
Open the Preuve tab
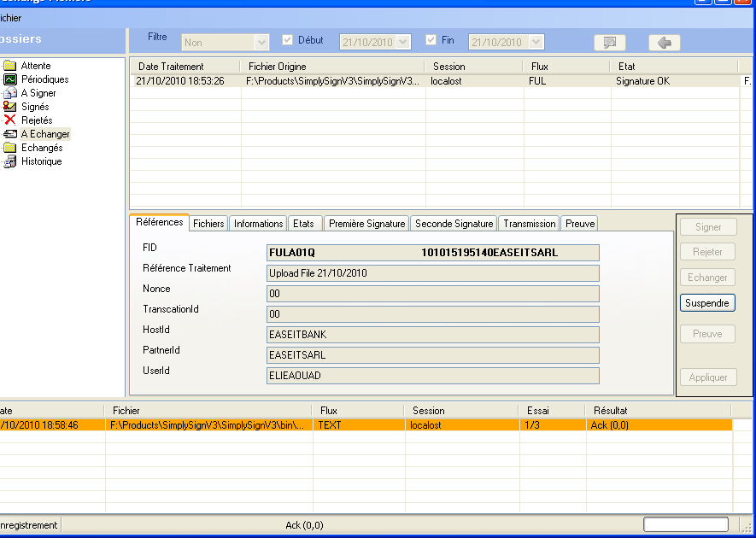[x=580, y=224]
